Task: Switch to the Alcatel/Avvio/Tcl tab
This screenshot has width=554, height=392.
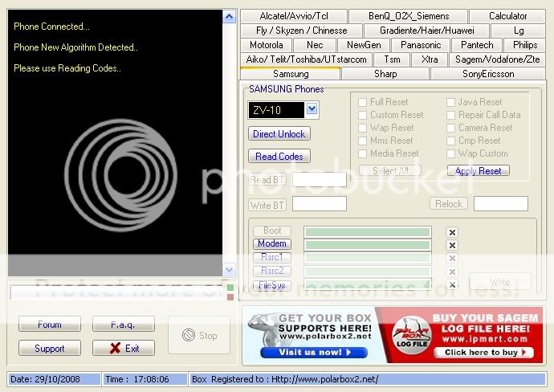Action: point(294,16)
